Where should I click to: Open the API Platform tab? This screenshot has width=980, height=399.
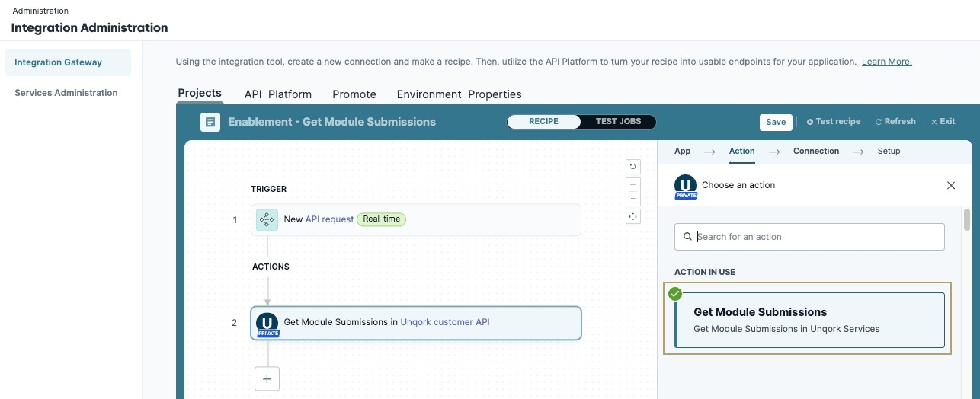278,94
